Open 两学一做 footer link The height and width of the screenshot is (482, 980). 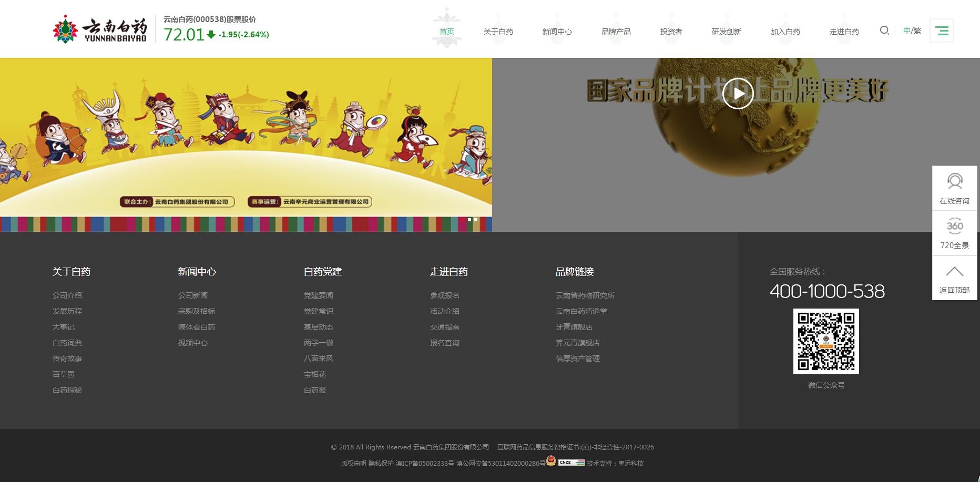pos(319,343)
